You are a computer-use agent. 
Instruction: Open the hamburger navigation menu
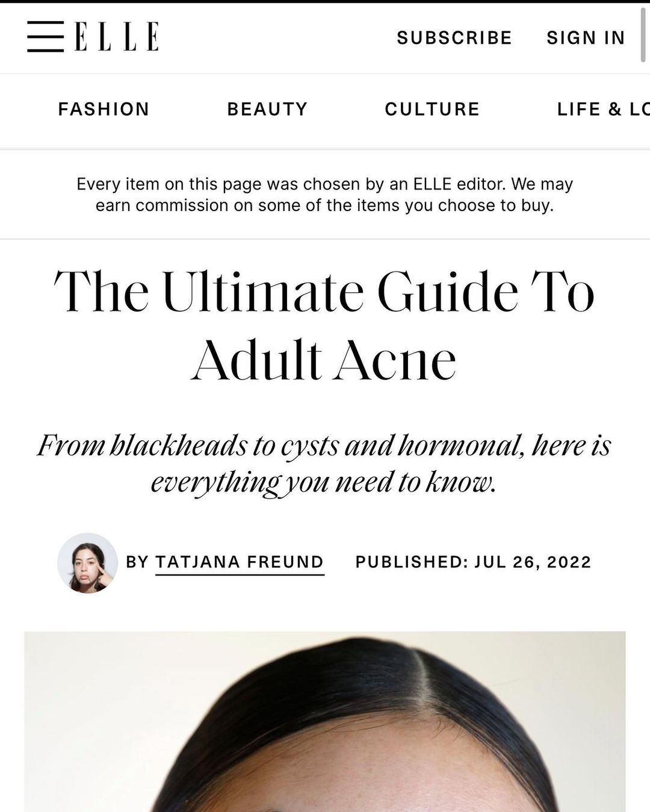click(x=45, y=37)
